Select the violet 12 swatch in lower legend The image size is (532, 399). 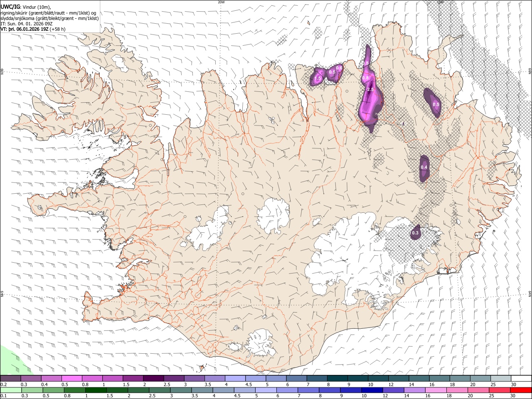(394, 390)
